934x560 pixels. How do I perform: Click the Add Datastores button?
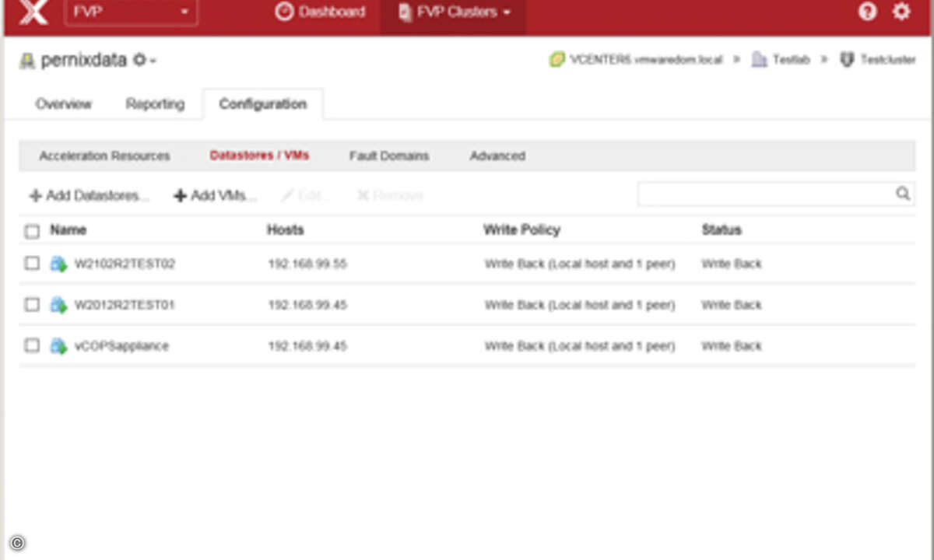click(89, 196)
